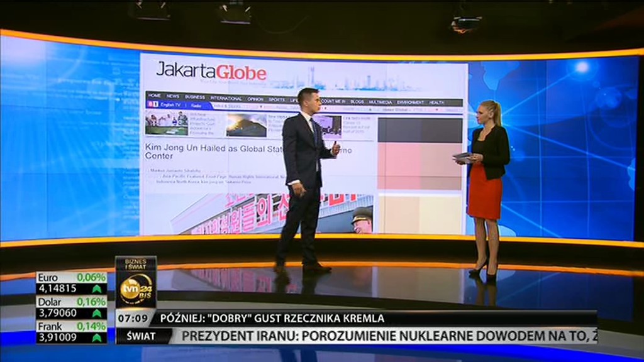
Task: Click the PÓŹNIEJ Dobry Gust headline bar
Action: (x=377, y=319)
